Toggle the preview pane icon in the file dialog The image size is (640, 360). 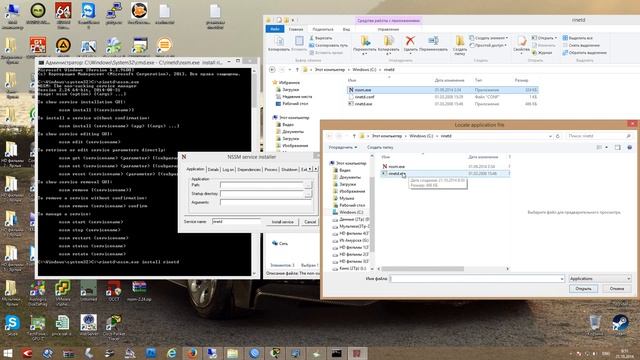pyautogui.click(x=618, y=147)
